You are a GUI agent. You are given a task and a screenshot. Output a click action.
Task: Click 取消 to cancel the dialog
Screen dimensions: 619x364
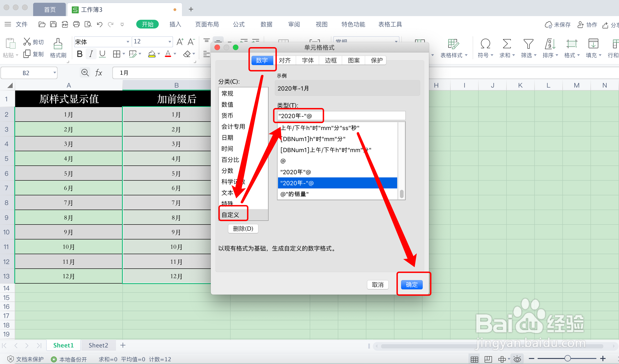click(x=378, y=284)
